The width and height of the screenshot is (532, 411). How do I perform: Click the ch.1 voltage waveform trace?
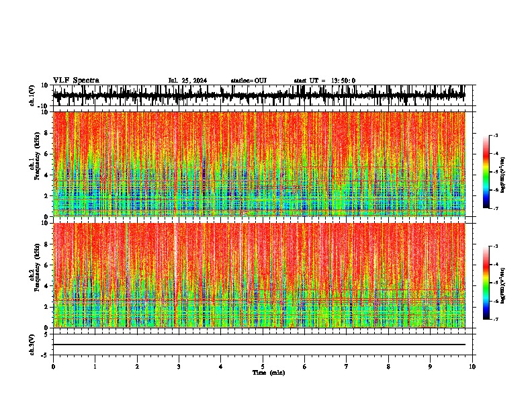pyautogui.click(x=259, y=95)
